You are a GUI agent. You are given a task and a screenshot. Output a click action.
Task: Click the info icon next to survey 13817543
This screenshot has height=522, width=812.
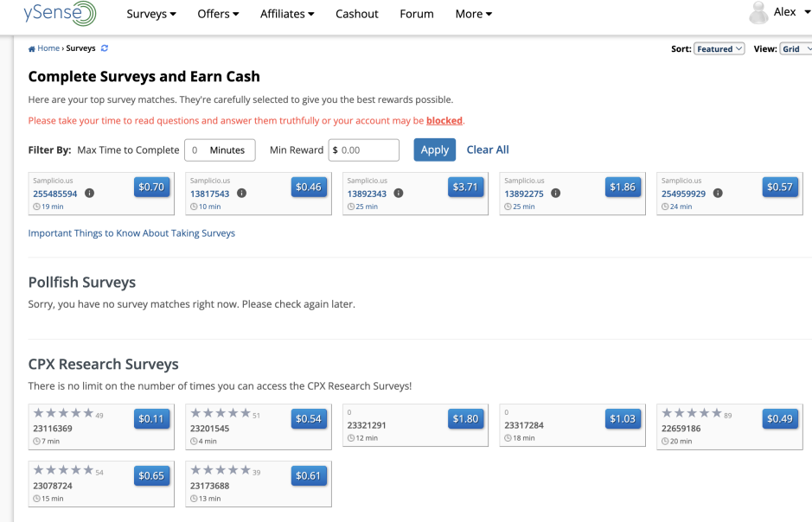[x=241, y=194]
